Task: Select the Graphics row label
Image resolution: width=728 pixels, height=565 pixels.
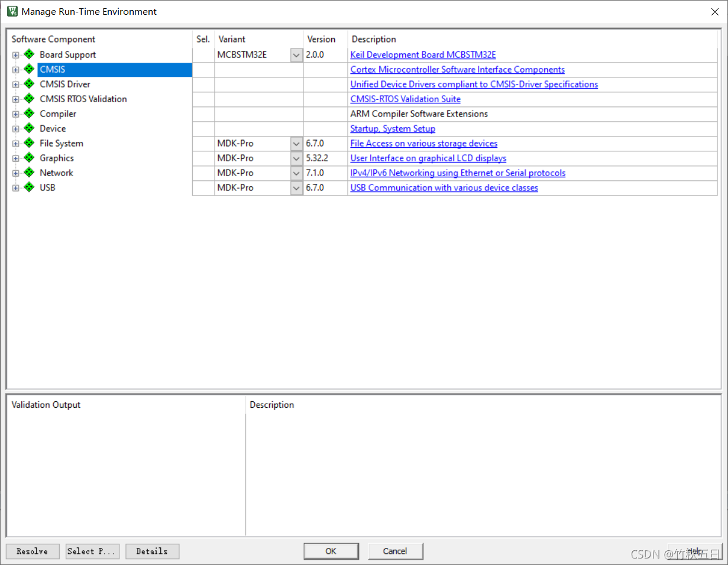Action: [57, 158]
